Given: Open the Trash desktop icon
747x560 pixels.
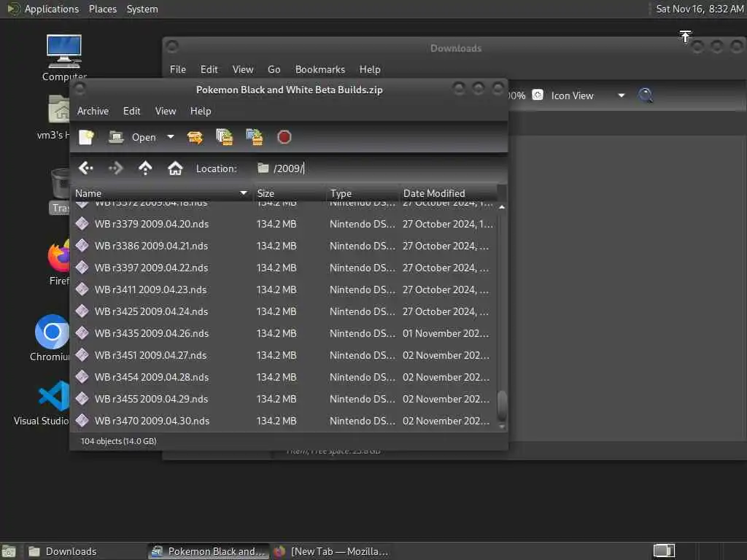Looking at the screenshot, I should (60, 191).
